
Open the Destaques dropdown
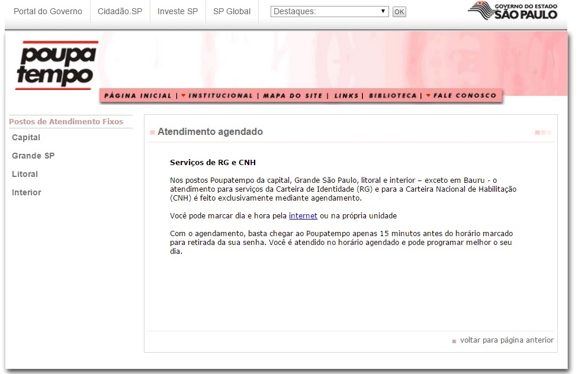point(329,11)
